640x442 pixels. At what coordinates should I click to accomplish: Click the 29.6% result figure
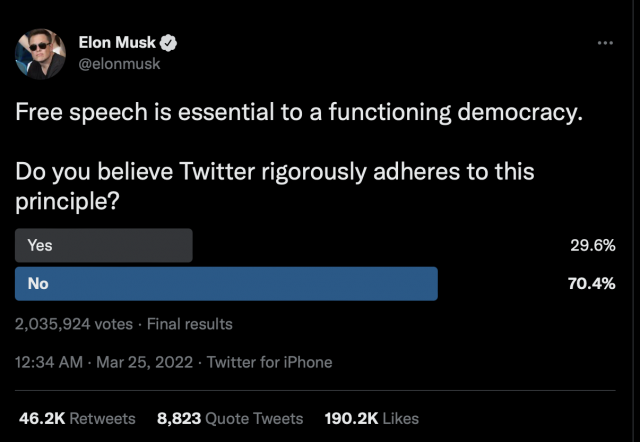[593, 245]
